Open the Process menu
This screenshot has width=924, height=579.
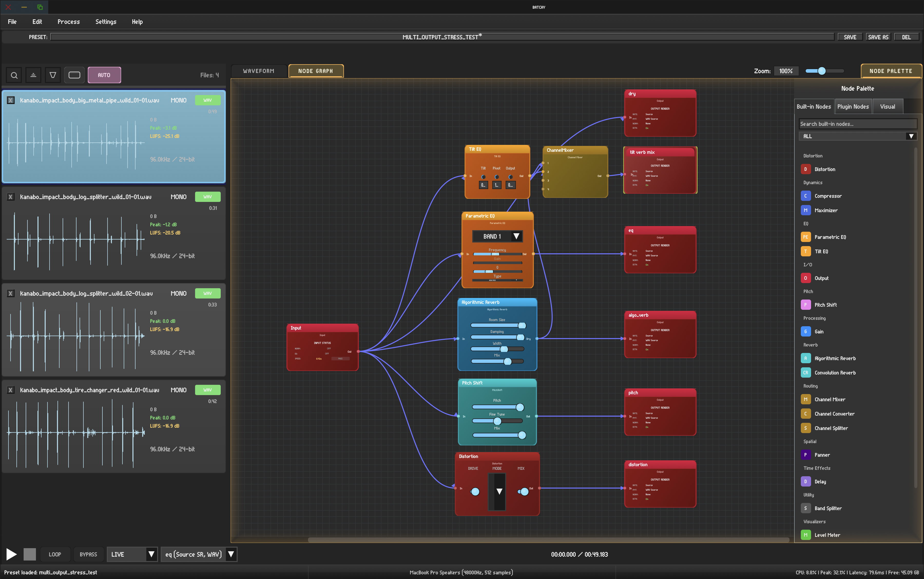(69, 21)
